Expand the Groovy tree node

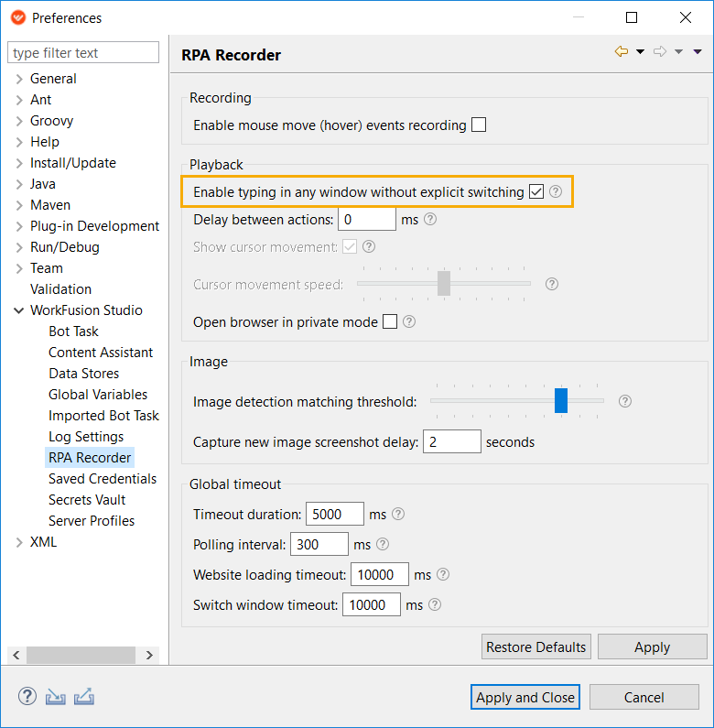(x=19, y=121)
